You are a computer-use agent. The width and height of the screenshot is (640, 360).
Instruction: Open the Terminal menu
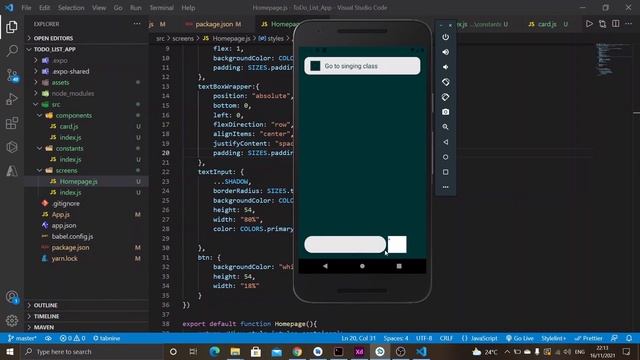[161, 8]
